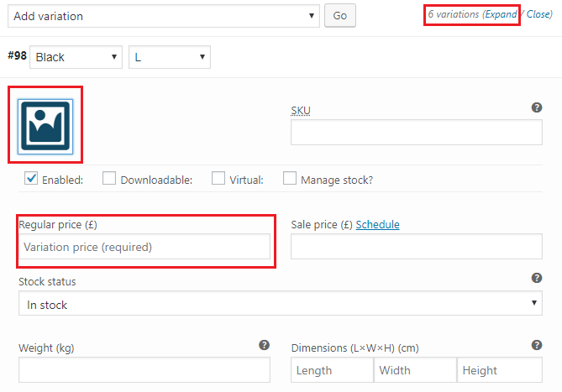Click the SKU help question mark icon
This screenshot has height=392, width=562.
pos(537,107)
